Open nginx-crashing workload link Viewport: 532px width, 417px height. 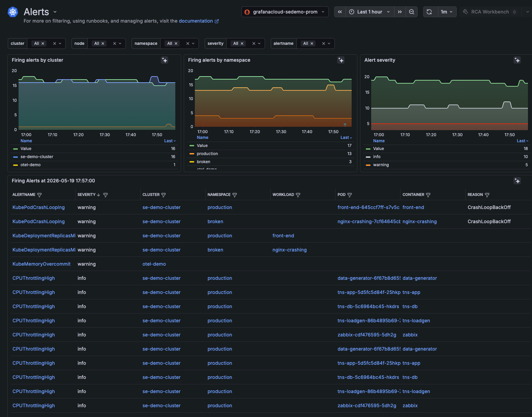290,250
